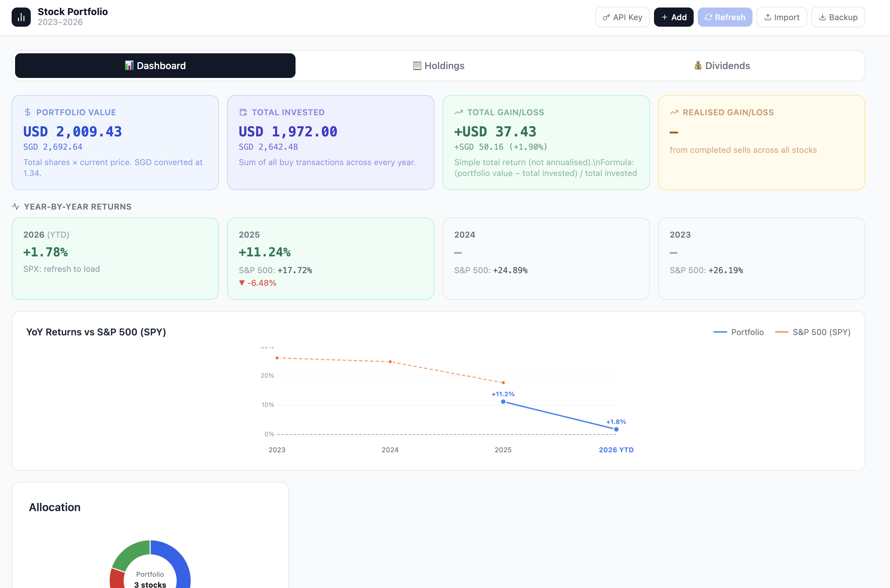890x588 pixels.
Task: Select the USD 2,009.43 portfolio value
Action: pyautogui.click(x=73, y=132)
